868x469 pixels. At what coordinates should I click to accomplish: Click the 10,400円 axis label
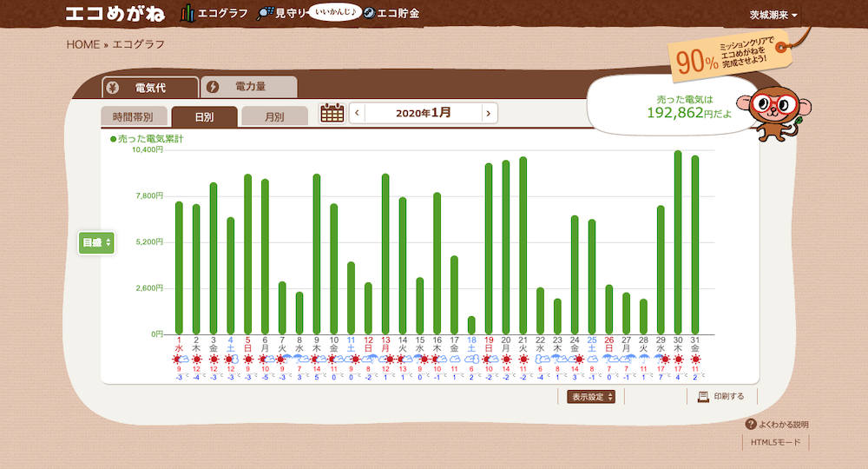tap(148, 149)
